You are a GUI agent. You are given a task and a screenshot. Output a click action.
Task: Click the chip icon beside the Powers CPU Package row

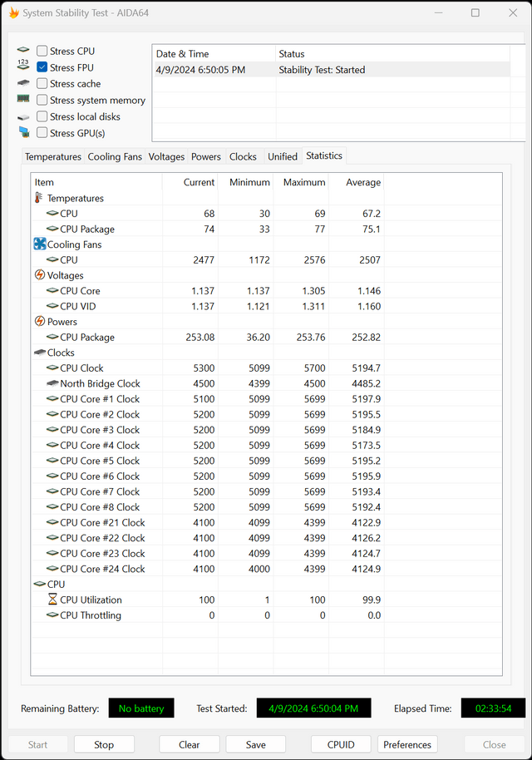pos(52,337)
